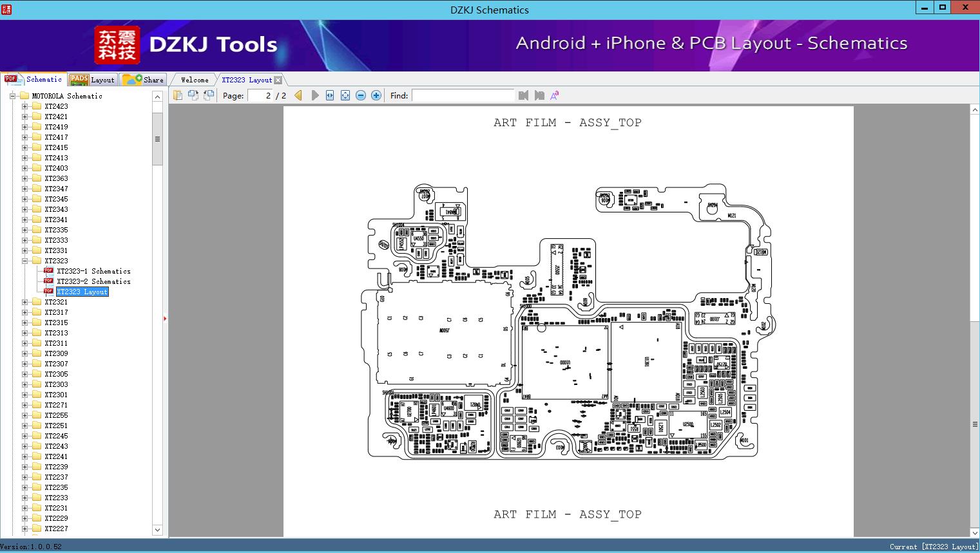This screenshot has width=980, height=553.
Task: Find next match
Action: (539, 95)
